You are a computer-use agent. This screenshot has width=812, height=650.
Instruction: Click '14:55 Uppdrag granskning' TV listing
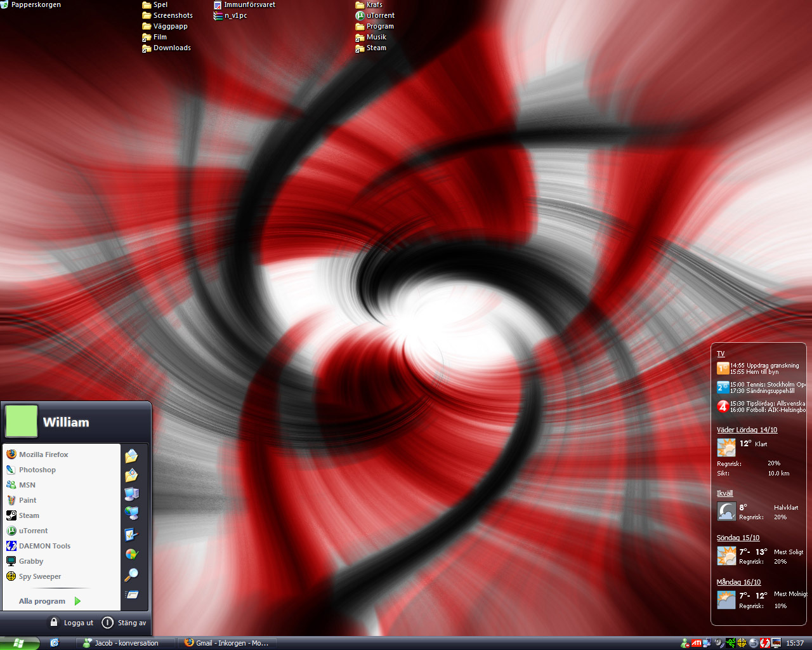[x=764, y=366]
